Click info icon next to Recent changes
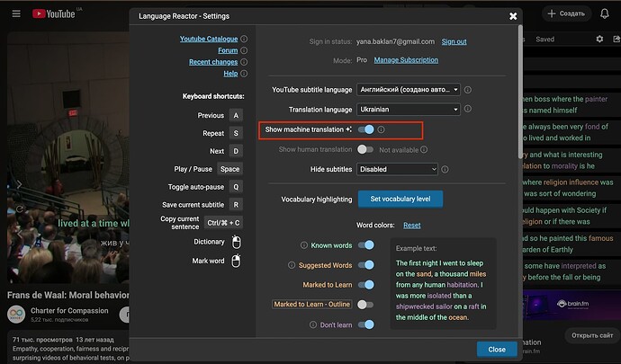Screen dimensions: 621x364 coord(244,62)
